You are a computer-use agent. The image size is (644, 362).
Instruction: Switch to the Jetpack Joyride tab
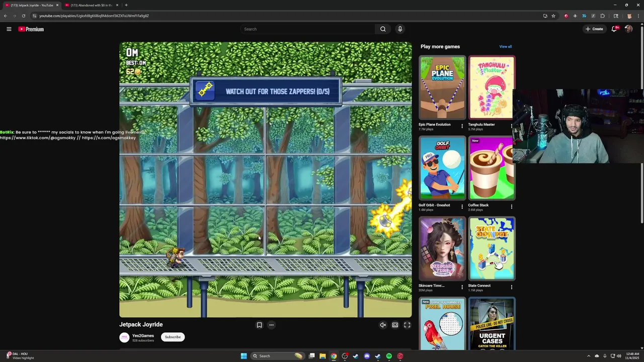click(31, 5)
